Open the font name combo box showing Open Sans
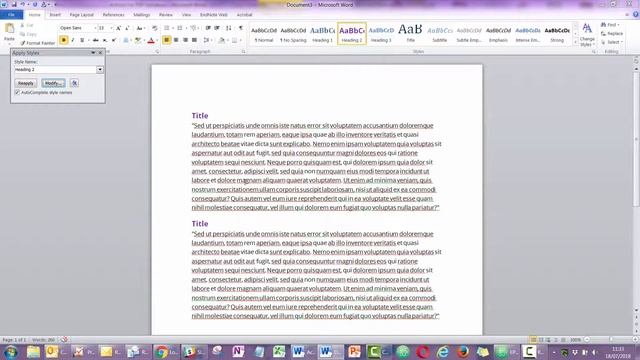This screenshot has height=360, width=640. tap(78, 28)
